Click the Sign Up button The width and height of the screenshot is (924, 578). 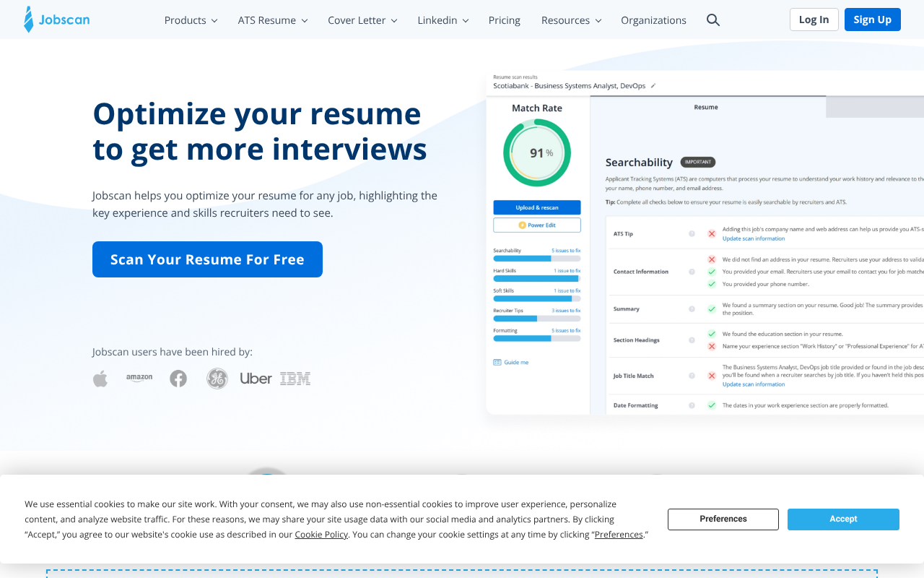pyautogui.click(x=872, y=20)
